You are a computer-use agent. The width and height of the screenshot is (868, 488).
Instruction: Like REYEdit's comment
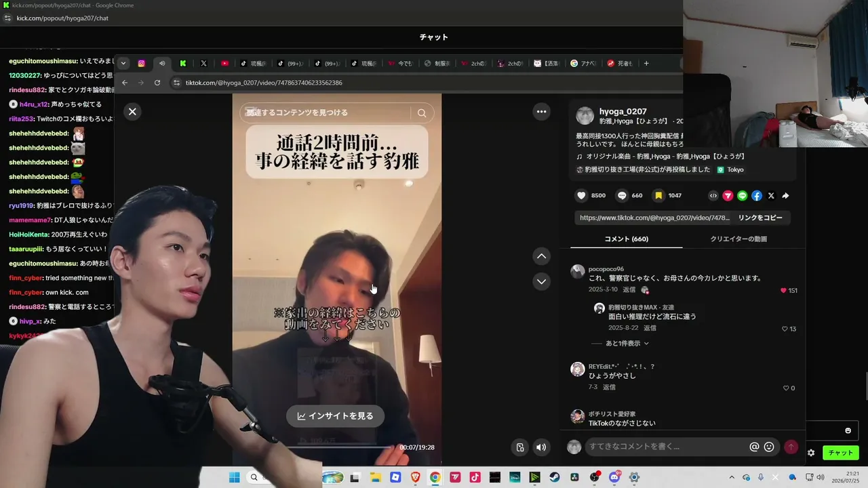(x=786, y=388)
